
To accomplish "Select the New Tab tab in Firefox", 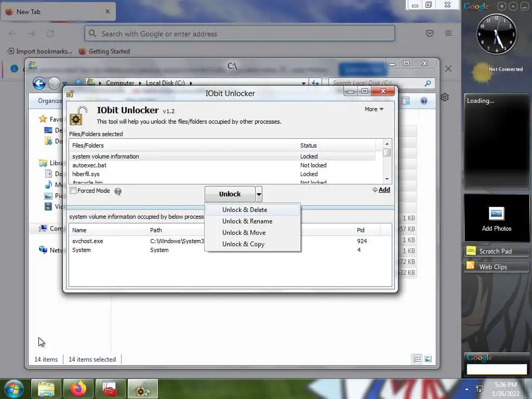I will tap(58, 12).
